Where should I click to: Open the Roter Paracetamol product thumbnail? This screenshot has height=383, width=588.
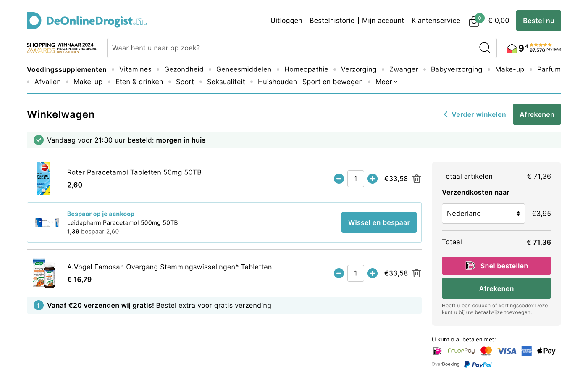click(x=44, y=179)
